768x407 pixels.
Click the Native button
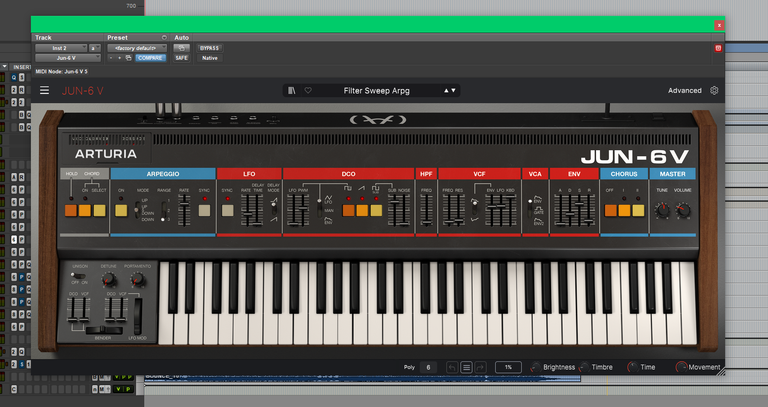[210, 58]
